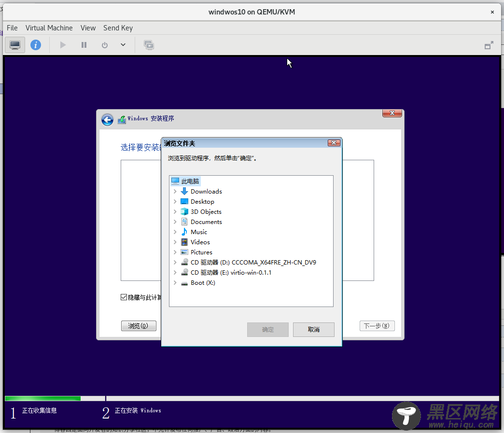
Task: Expand the virtio-win-0.1.1 drive node
Action: (x=175, y=272)
